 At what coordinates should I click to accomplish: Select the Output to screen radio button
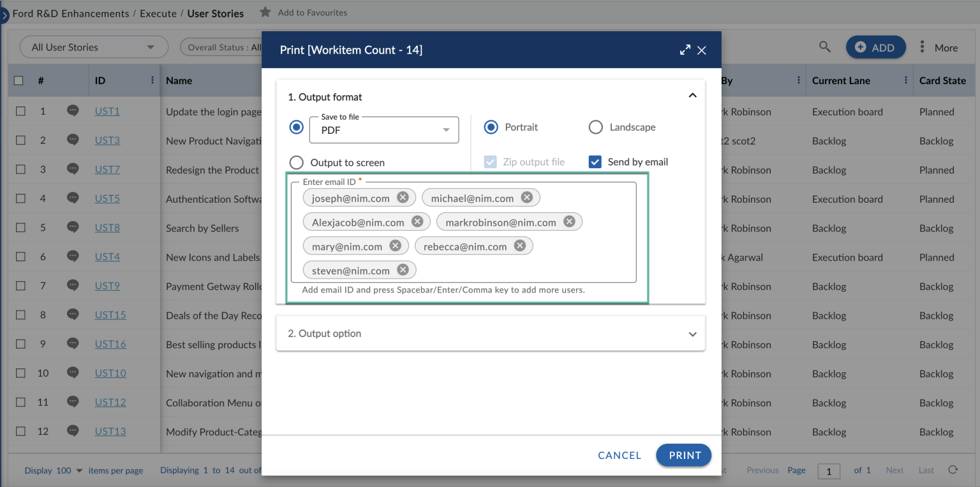pyautogui.click(x=296, y=162)
